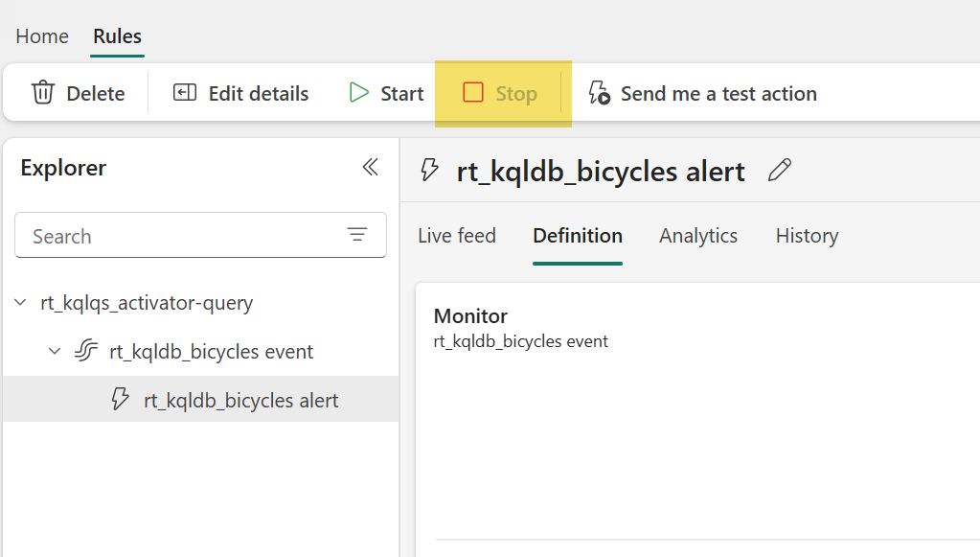This screenshot has width=980, height=557.
Task: Open the Live feed tab
Action: pyautogui.click(x=457, y=236)
